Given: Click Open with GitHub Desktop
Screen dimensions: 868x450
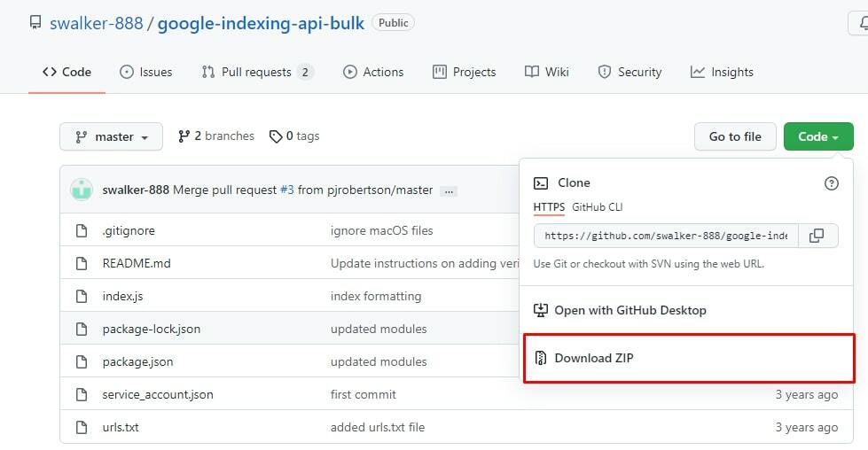Looking at the screenshot, I should [620, 310].
